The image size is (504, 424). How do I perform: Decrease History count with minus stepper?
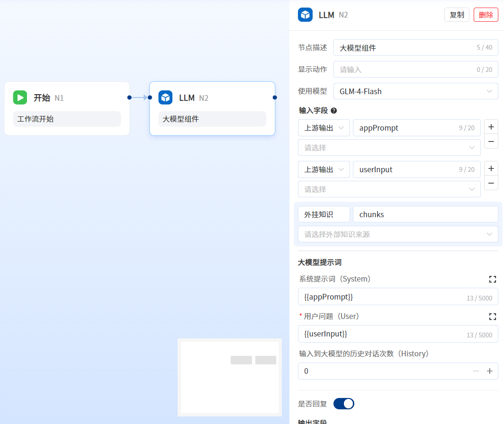(476, 371)
